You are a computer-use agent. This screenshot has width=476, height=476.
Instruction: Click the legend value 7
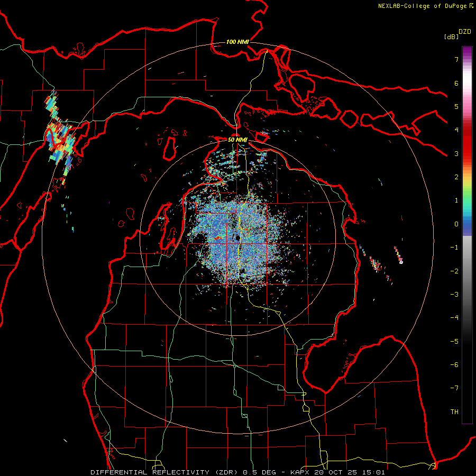(x=456, y=59)
